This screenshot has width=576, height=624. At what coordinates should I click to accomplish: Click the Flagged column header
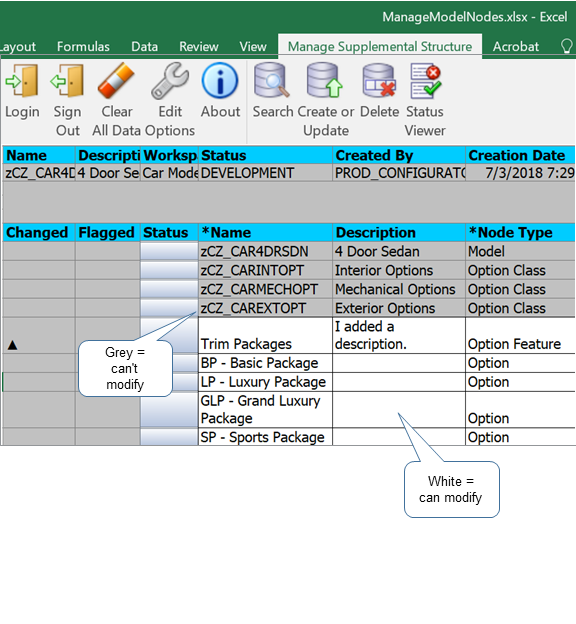107,232
